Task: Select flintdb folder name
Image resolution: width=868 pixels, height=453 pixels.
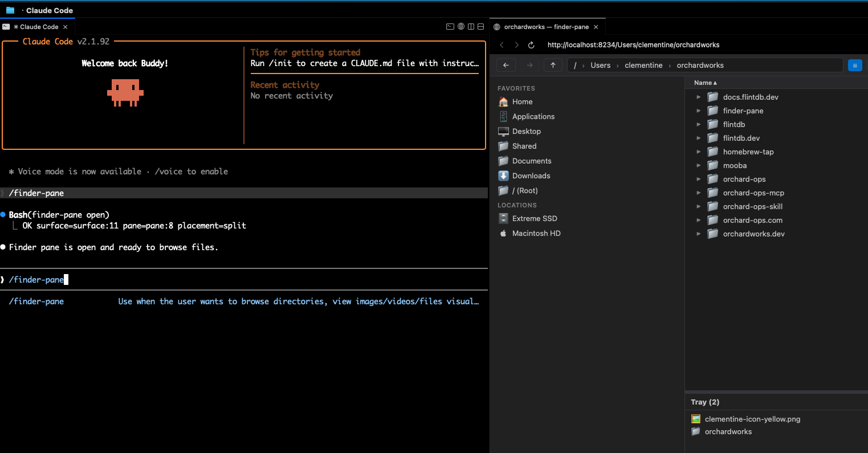Action: click(734, 124)
